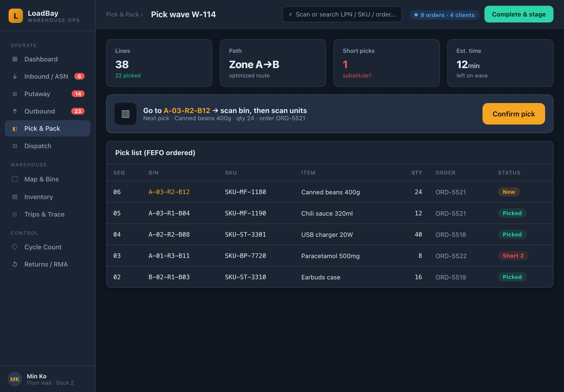Click bin link A-03-R2-B12 in banner

click(x=187, y=110)
